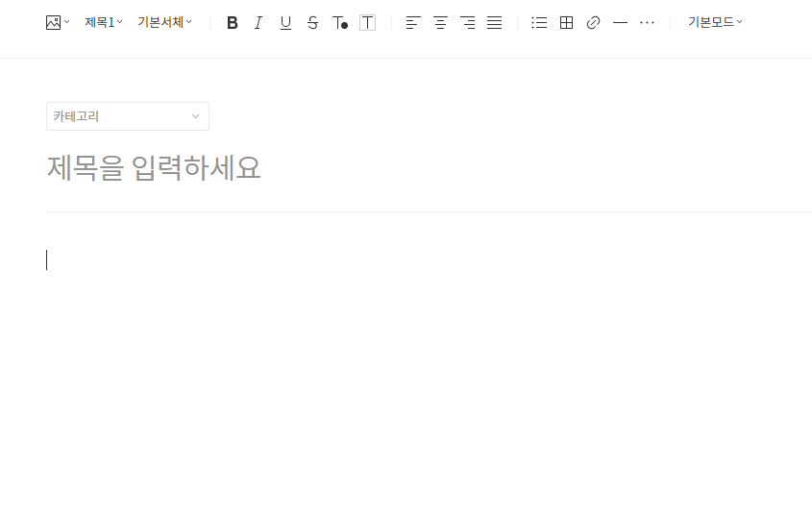This screenshot has height=522, width=812.
Task: Insert a bulleted list
Action: (x=539, y=23)
